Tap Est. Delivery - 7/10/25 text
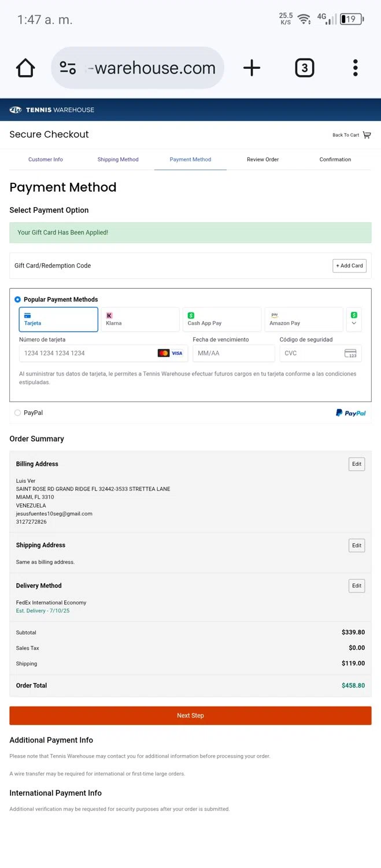 point(43,610)
